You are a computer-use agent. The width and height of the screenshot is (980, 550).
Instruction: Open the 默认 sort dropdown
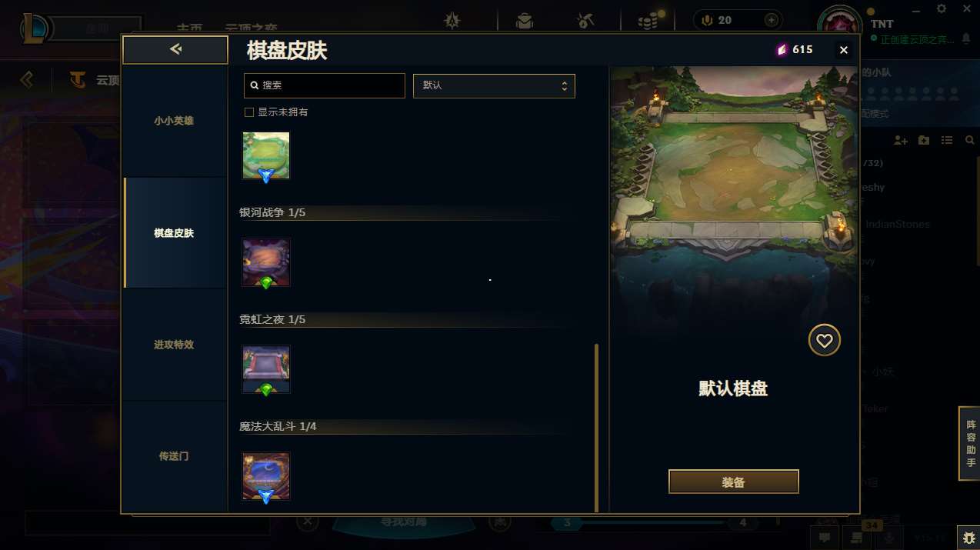(x=494, y=85)
